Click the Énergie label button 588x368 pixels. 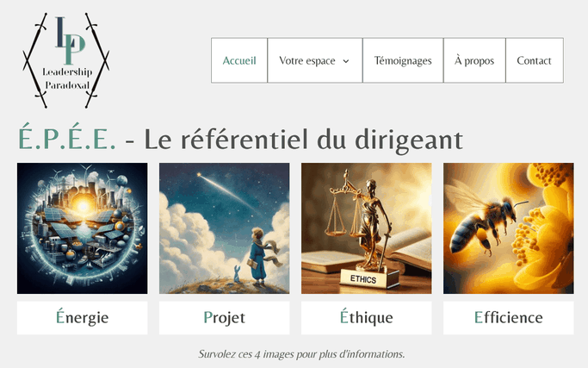82,318
